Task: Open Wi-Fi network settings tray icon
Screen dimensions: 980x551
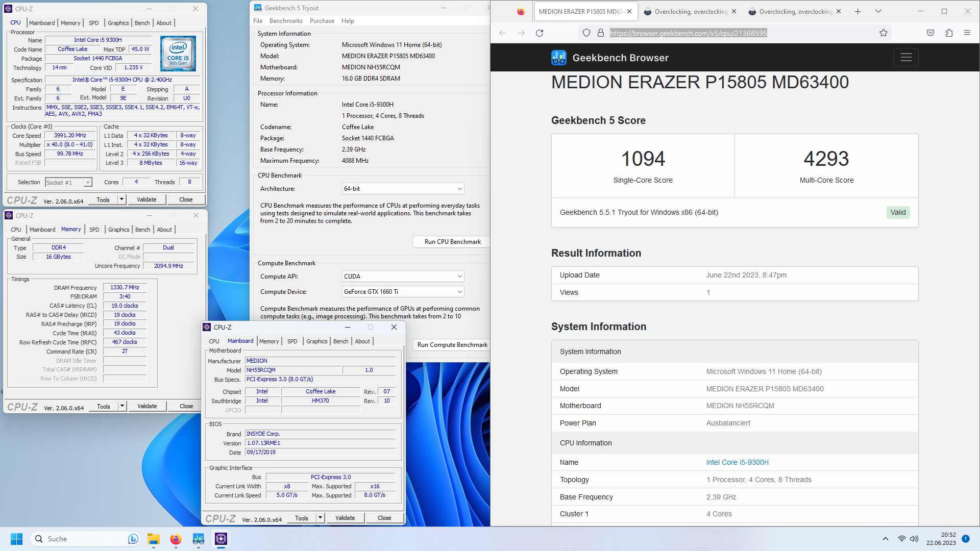Action: (x=902, y=539)
